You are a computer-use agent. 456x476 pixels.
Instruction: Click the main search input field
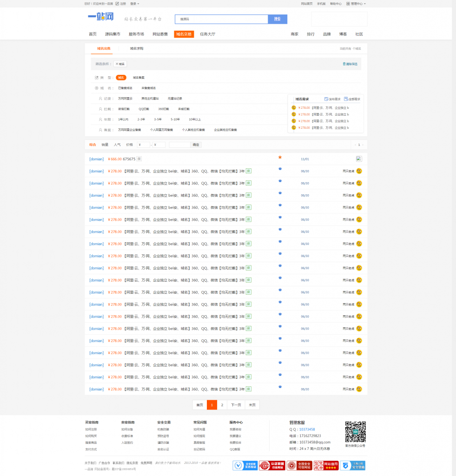221,19
